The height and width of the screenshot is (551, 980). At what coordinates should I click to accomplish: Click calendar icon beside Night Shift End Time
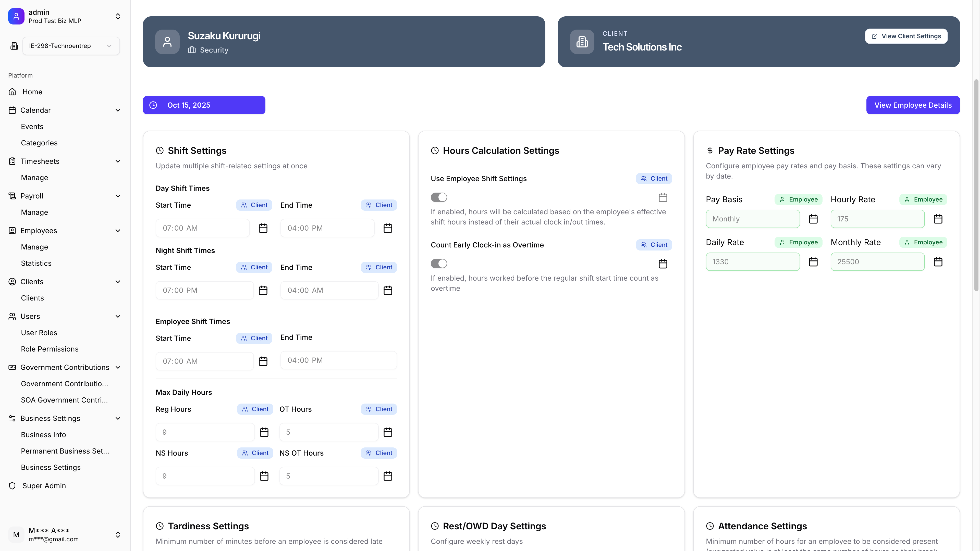pyautogui.click(x=388, y=291)
